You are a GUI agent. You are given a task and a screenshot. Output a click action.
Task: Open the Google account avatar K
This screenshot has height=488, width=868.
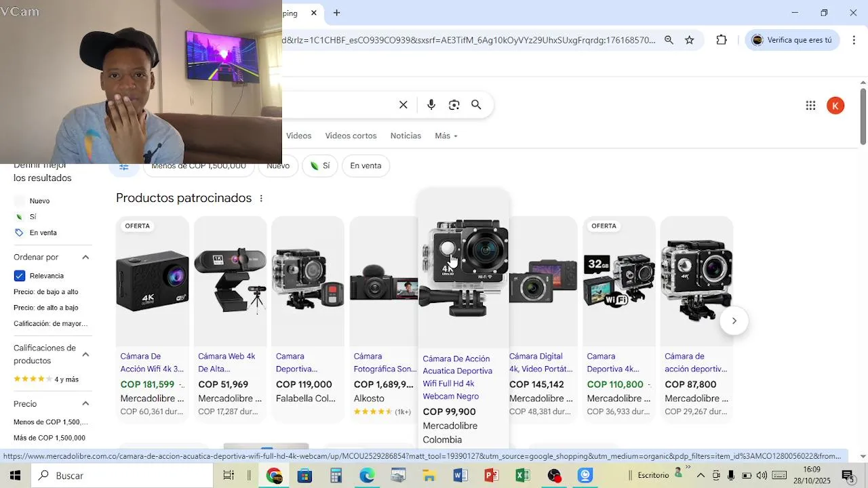835,106
